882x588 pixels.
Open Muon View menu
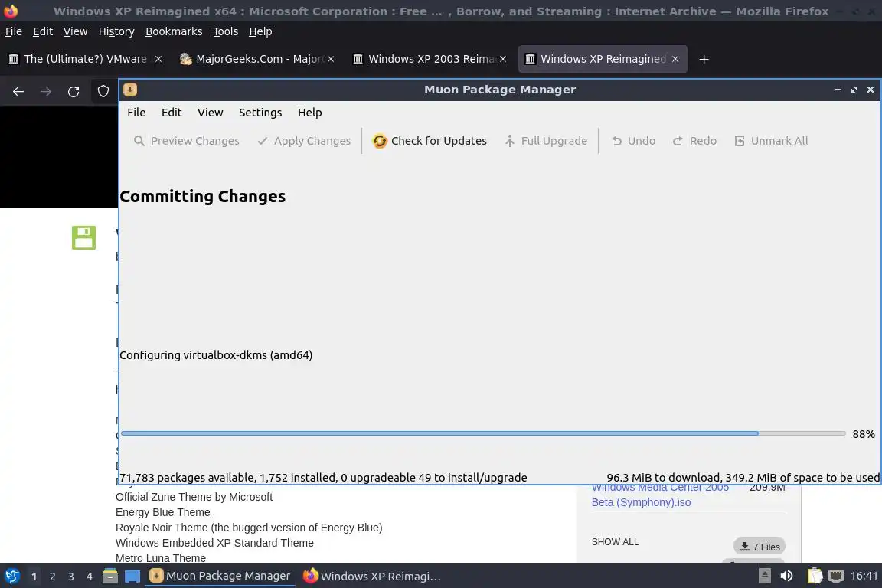click(x=211, y=113)
